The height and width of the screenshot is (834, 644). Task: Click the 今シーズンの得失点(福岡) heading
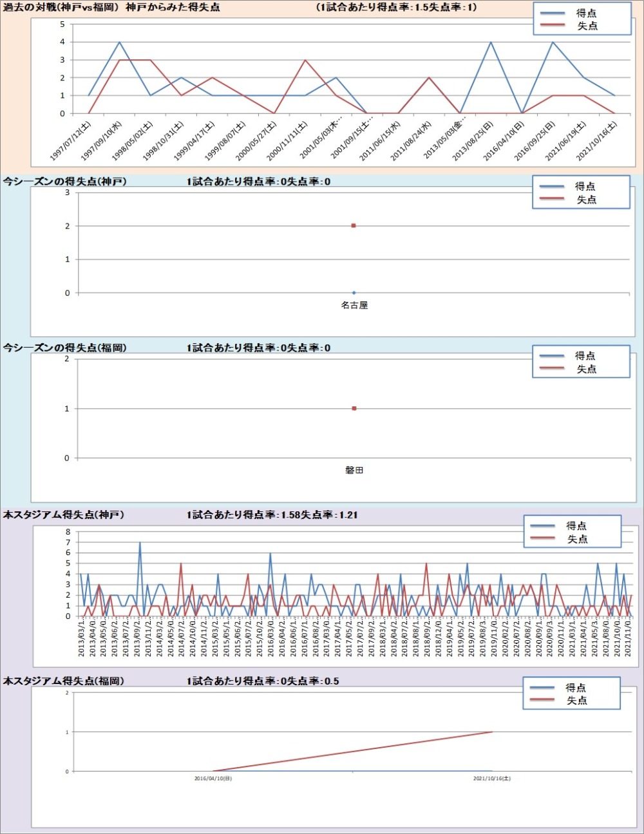(x=65, y=348)
